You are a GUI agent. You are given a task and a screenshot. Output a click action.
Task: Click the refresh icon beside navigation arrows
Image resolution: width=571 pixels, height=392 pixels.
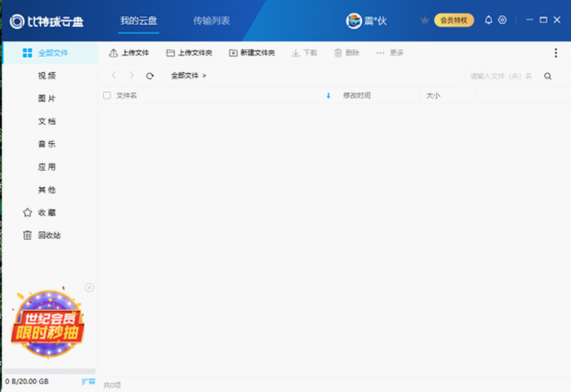coord(150,76)
